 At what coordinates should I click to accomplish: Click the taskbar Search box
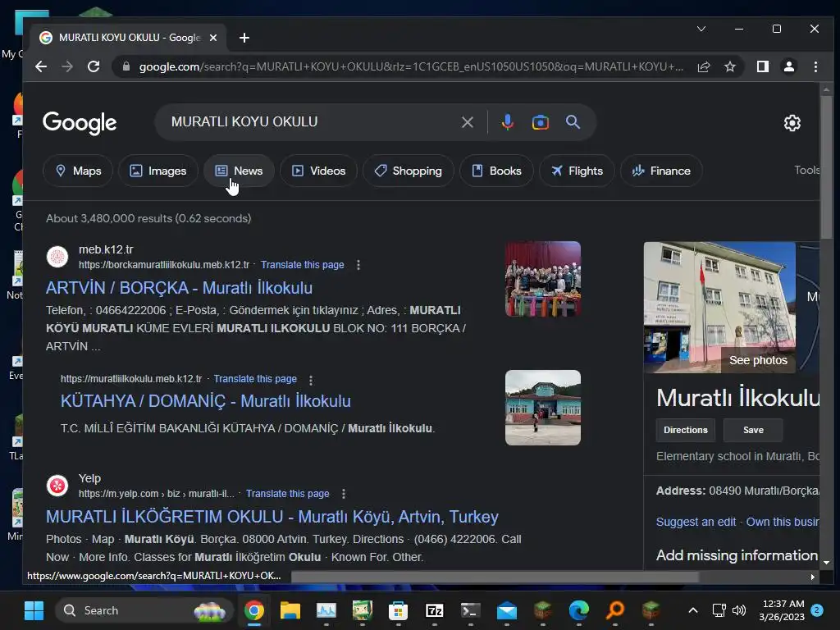coord(144,610)
